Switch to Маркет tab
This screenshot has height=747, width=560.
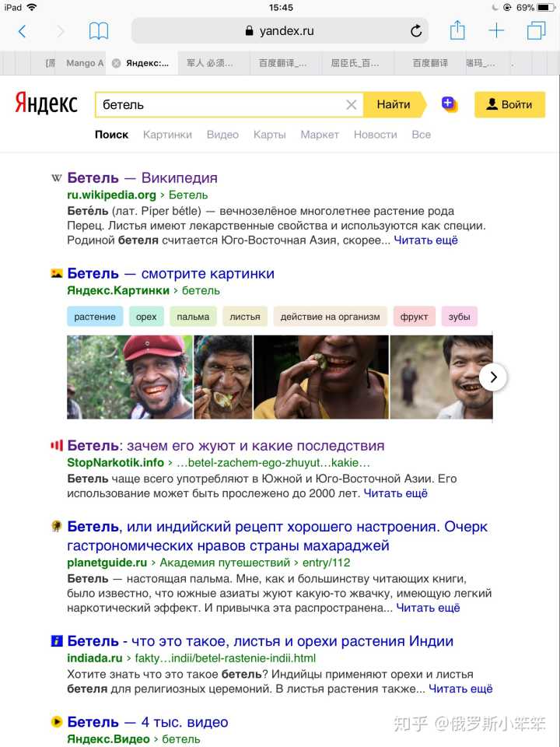320,135
